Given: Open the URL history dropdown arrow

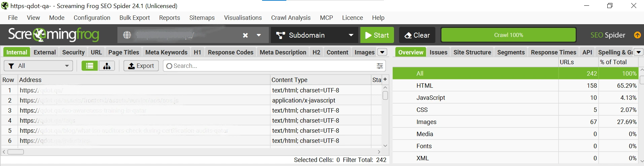Looking at the screenshot, I should point(259,35).
